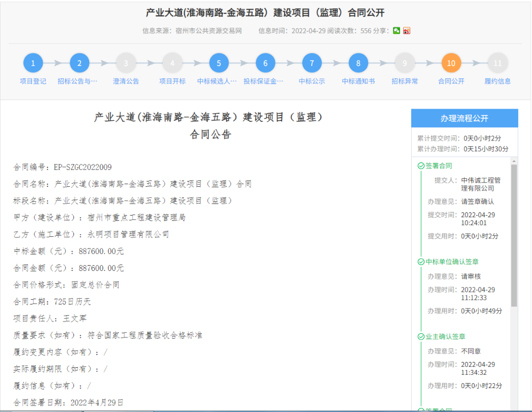
Task: Select step circle 7 中标公示
Action: (312, 63)
